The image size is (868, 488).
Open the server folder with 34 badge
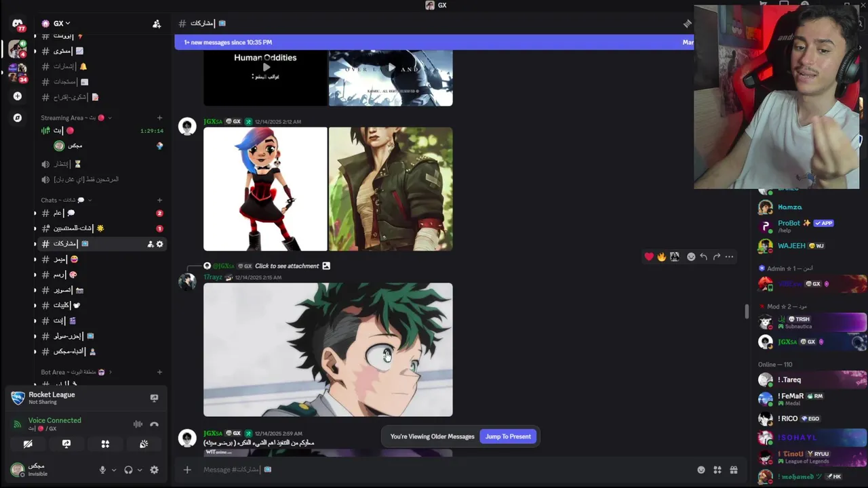(x=18, y=71)
